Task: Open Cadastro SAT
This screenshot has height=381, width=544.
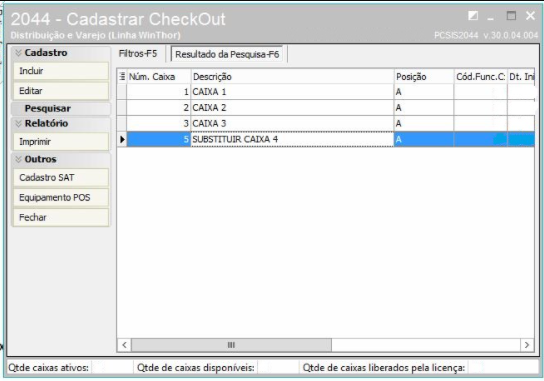Action: click(x=61, y=177)
